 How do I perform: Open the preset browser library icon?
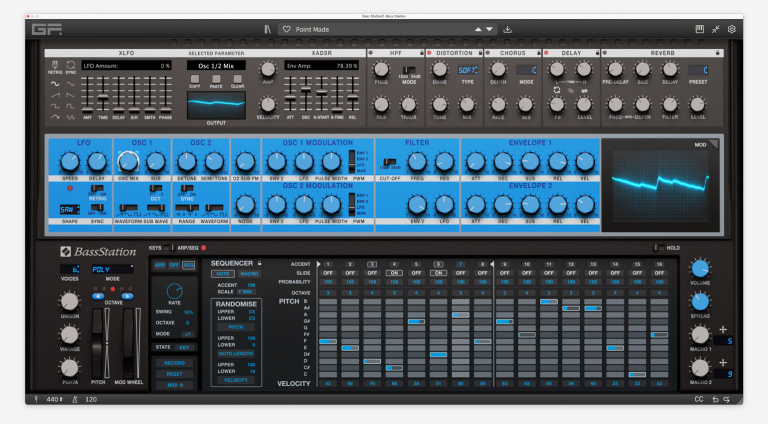point(267,29)
